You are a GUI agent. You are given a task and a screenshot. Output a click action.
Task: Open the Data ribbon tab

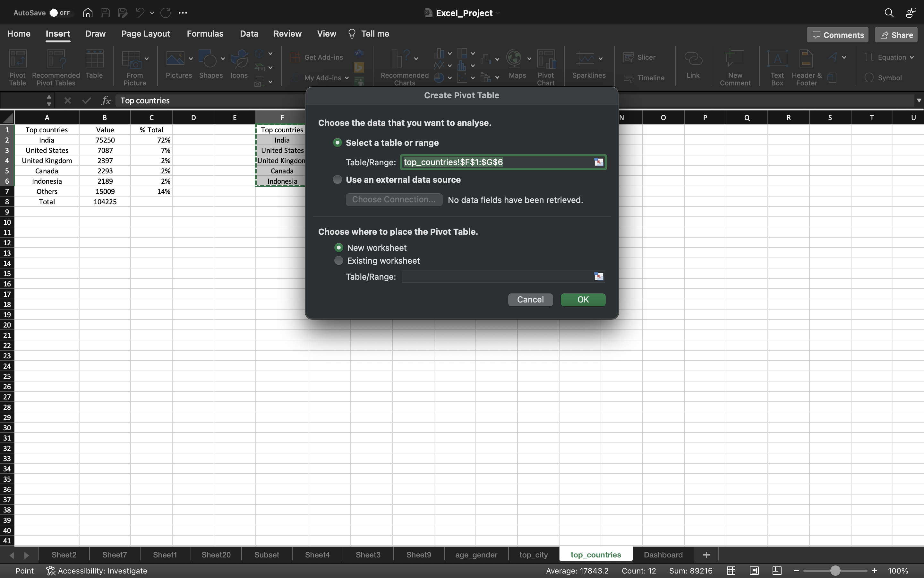(x=249, y=34)
